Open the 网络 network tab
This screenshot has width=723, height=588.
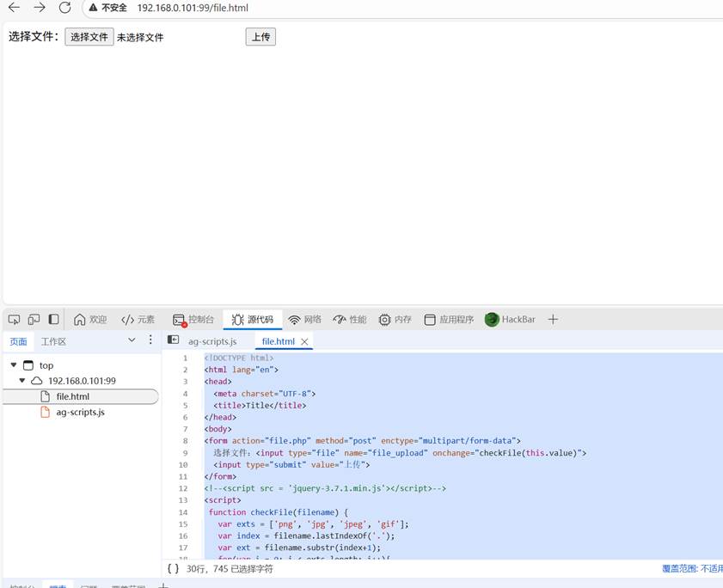click(x=304, y=319)
